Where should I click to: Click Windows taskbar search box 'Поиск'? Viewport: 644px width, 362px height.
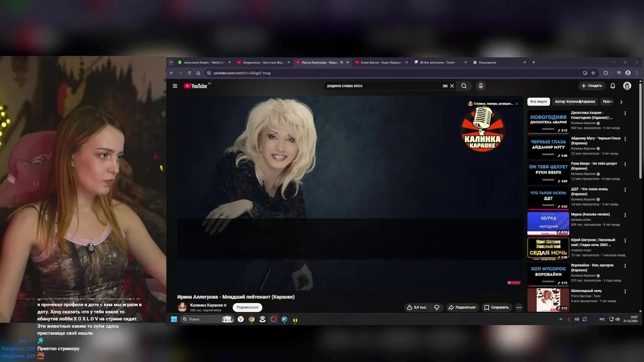point(207,319)
